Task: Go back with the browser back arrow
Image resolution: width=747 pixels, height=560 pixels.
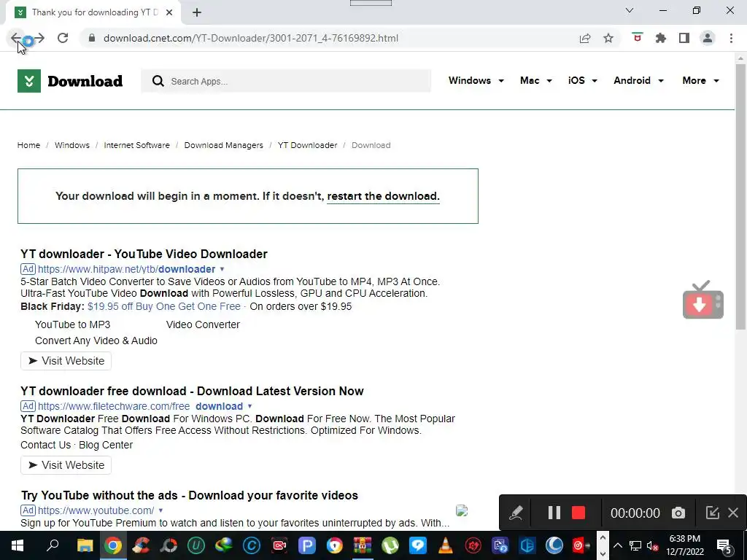Action: [x=16, y=38]
